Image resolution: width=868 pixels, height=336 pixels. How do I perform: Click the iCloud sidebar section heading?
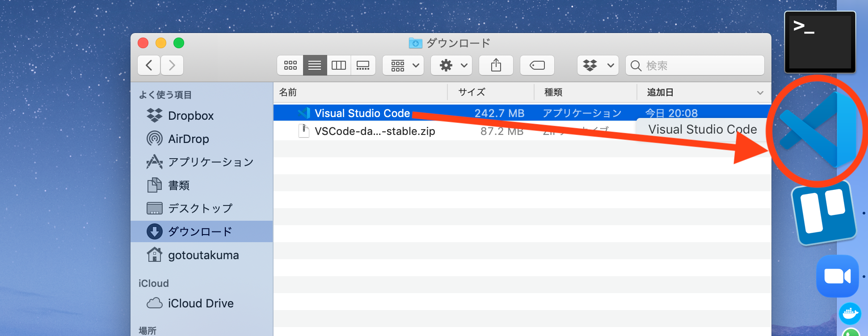tap(153, 283)
